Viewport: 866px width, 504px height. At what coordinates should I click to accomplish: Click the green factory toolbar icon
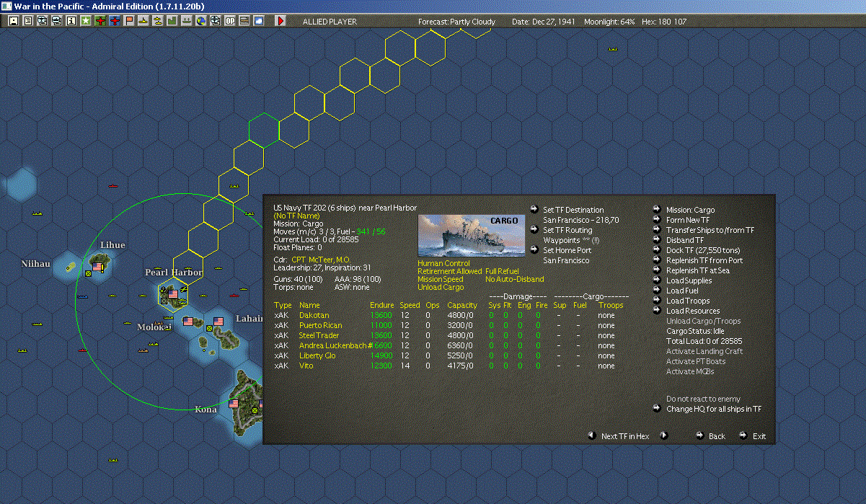click(x=172, y=21)
